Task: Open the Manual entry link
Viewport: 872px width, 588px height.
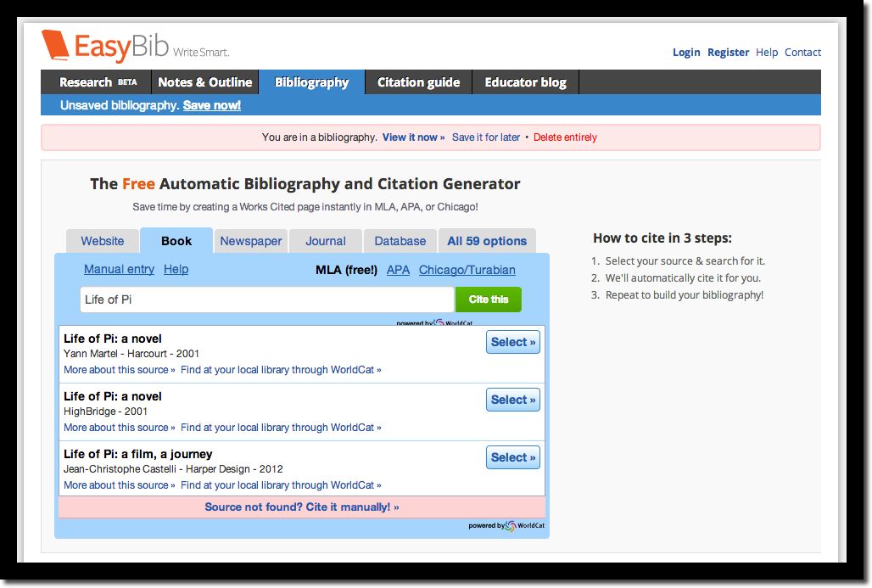Action: 119,269
